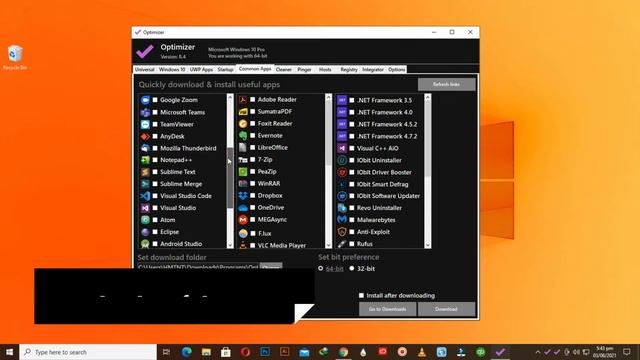
Task: Select the 7-Zip checkbox
Action: click(x=253, y=160)
